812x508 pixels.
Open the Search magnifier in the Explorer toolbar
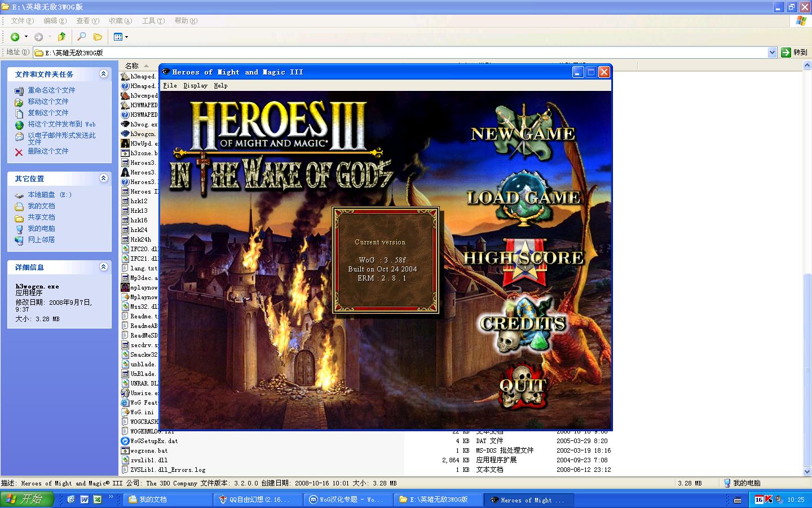coord(81,37)
